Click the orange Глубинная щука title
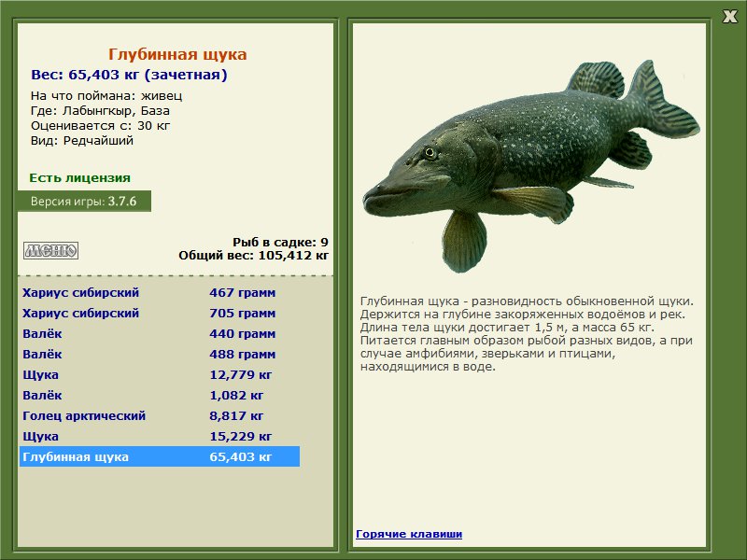747x560 pixels. [x=177, y=54]
